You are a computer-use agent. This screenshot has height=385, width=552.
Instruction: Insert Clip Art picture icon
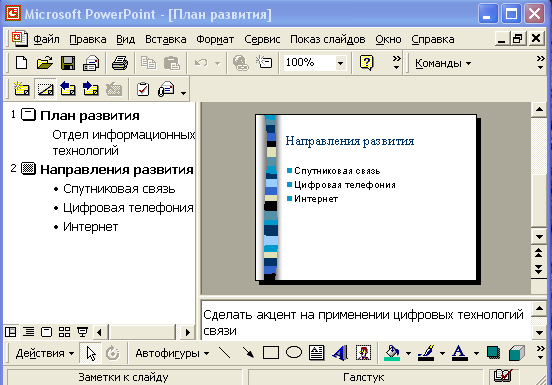pyautogui.click(x=363, y=353)
